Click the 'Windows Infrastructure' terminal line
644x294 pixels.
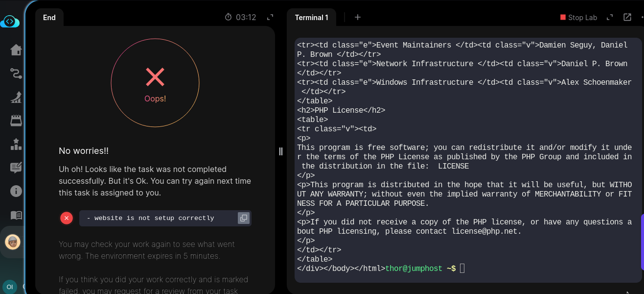point(464,87)
